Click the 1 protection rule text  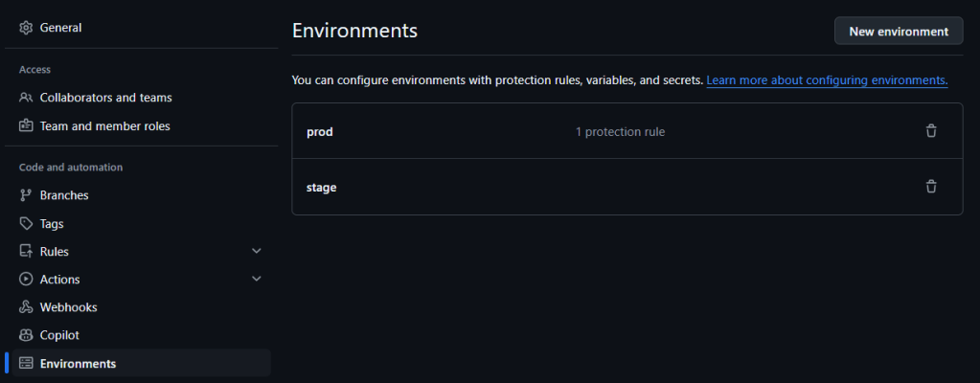(620, 132)
